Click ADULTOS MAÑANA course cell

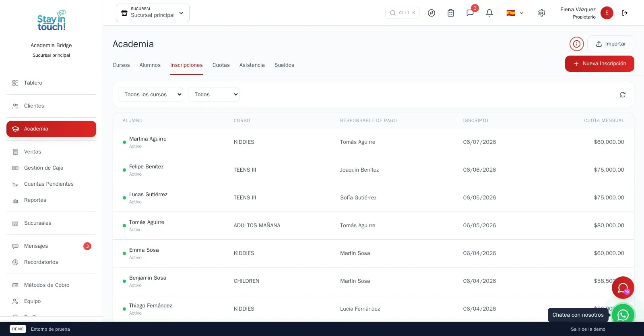[257, 226]
